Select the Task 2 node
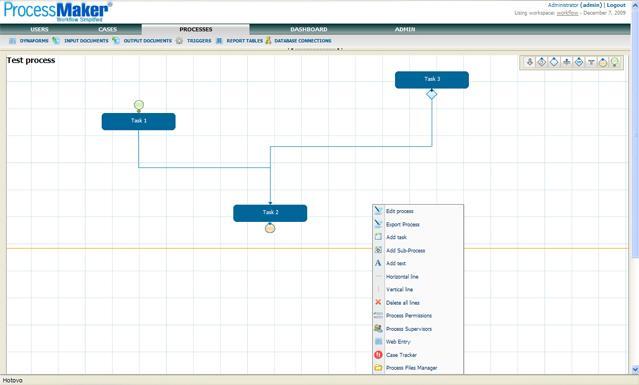The width and height of the screenshot is (639, 385). pyautogui.click(x=270, y=213)
